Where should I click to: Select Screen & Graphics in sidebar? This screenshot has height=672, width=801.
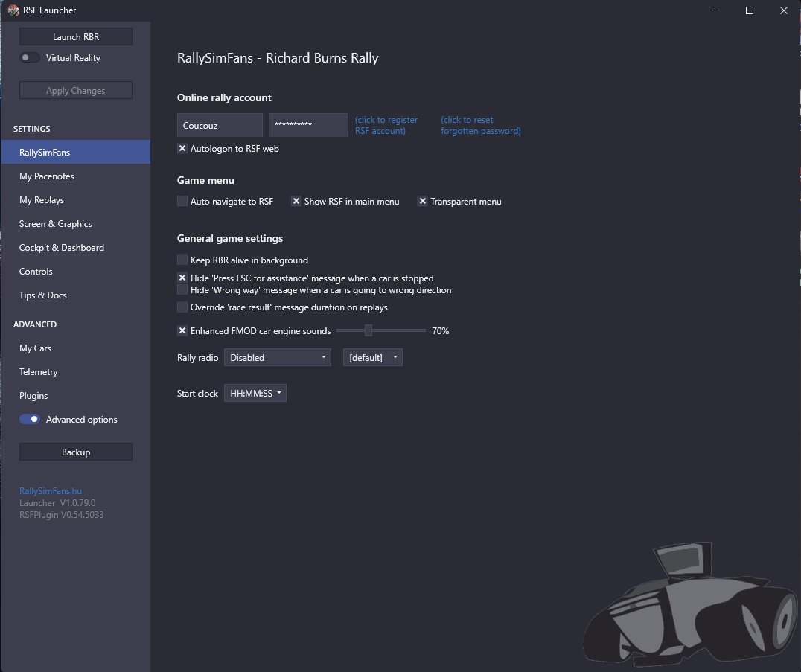point(56,224)
